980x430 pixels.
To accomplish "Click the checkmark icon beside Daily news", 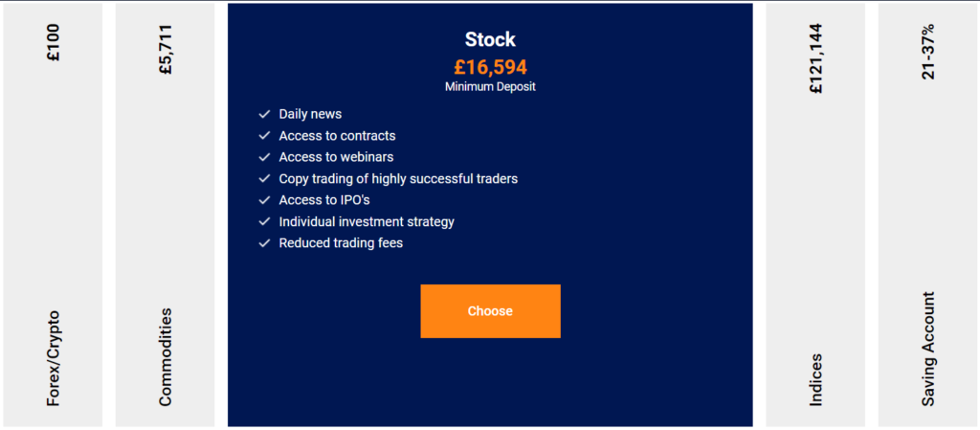I will coord(264,114).
